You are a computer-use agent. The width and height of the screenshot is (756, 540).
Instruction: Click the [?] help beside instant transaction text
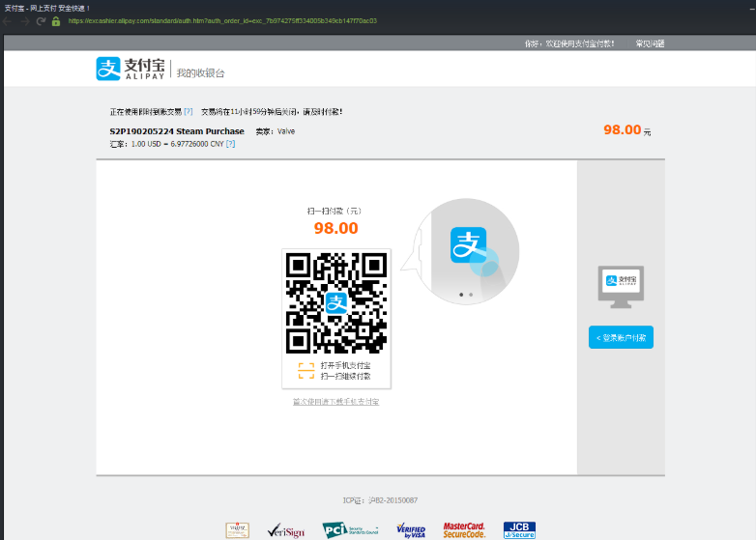tap(189, 112)
